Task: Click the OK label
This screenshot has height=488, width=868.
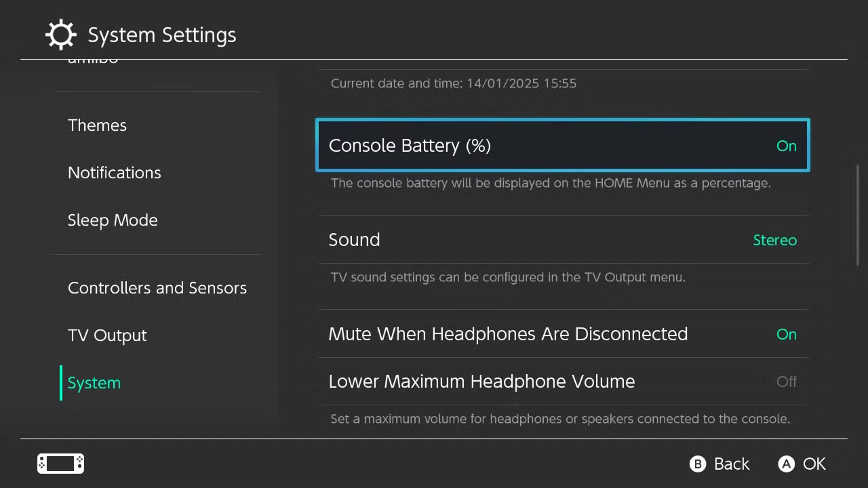Action: (814, 464)
